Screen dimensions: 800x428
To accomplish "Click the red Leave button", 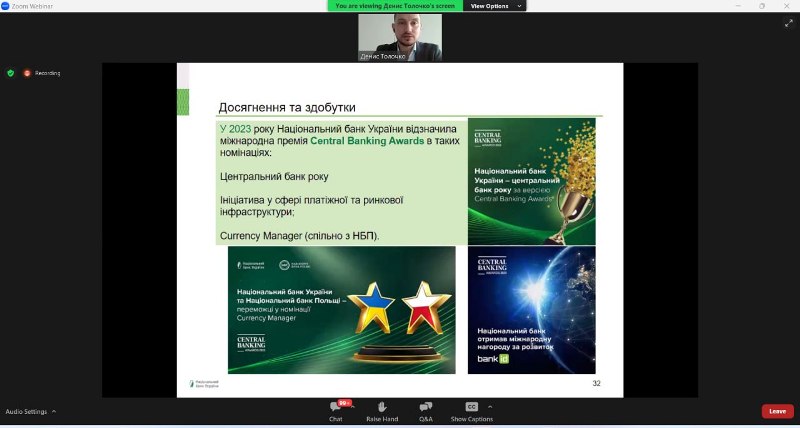I will pyautogui.click(x=778, y=411).
